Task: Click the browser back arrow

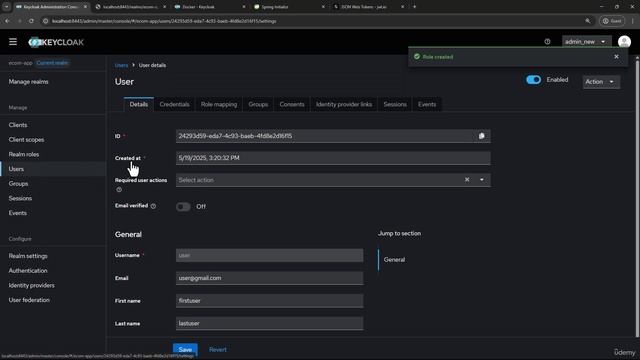Action: (x=7, y=21)
